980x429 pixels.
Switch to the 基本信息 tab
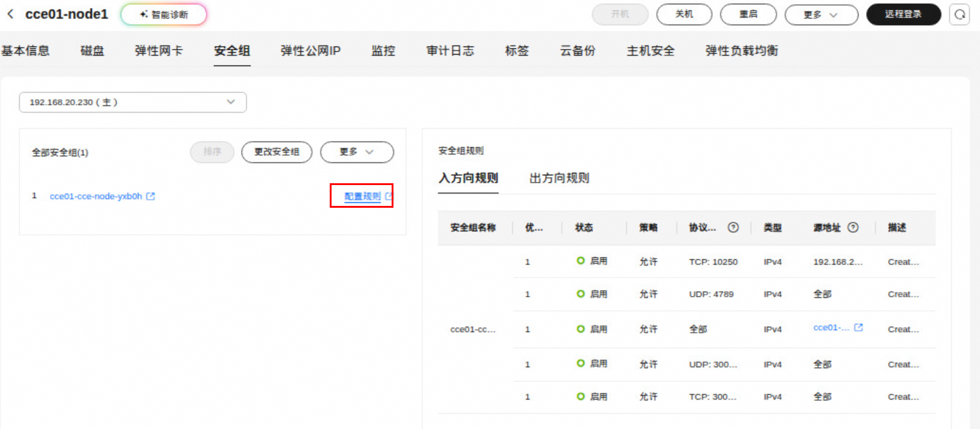click(25, 51)
